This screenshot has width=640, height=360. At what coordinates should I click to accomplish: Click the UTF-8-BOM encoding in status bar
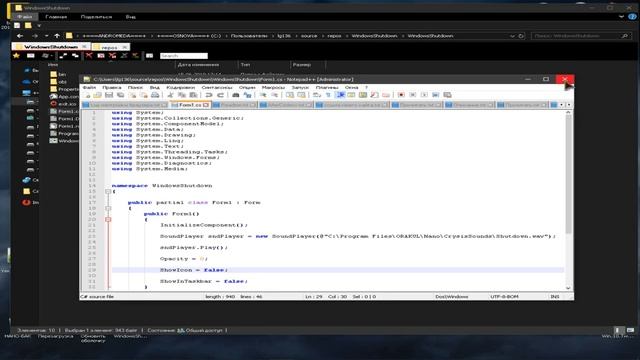tap(504, 297)
